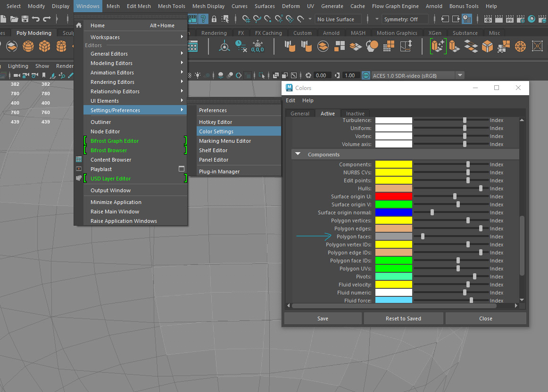Open the Plug-in Manager menu entry
The width and height of the screenshot is (548, 392).
coord(219,171)
